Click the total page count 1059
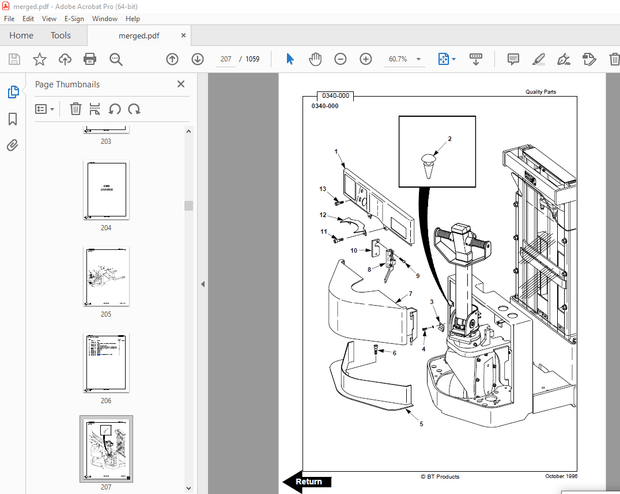This screenshot has height=494, width=620. (252, 59)
